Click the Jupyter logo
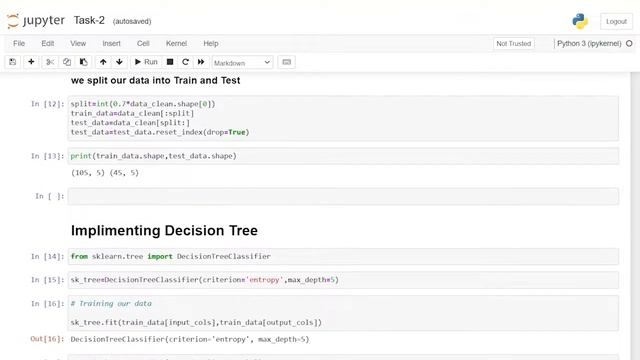Image resolution: width=640 pixels, height=360 pixels. 36,20
